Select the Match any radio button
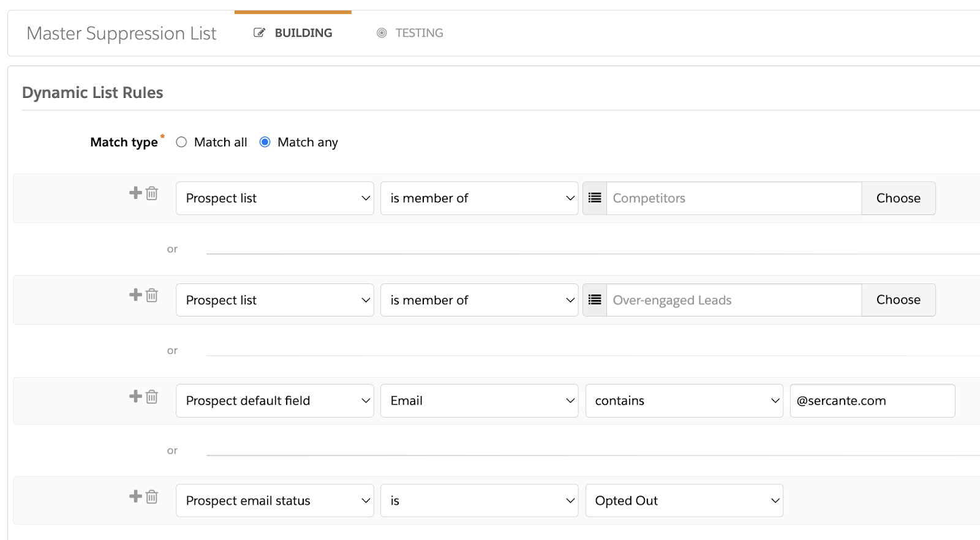 [x=265, y=142]
